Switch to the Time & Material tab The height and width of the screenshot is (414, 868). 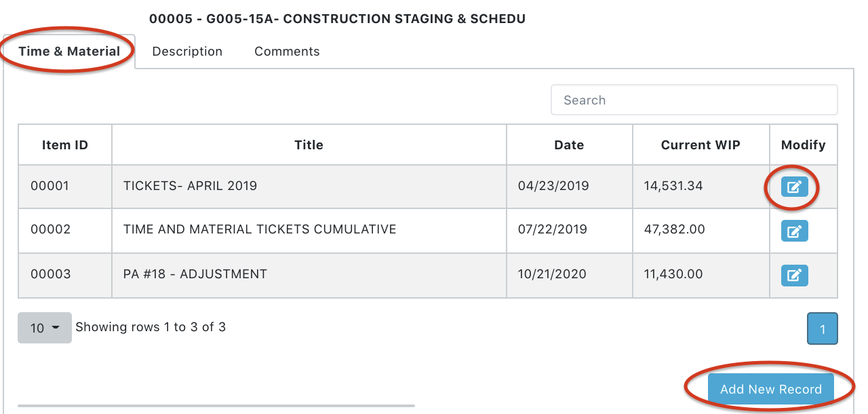pos(69,52)
